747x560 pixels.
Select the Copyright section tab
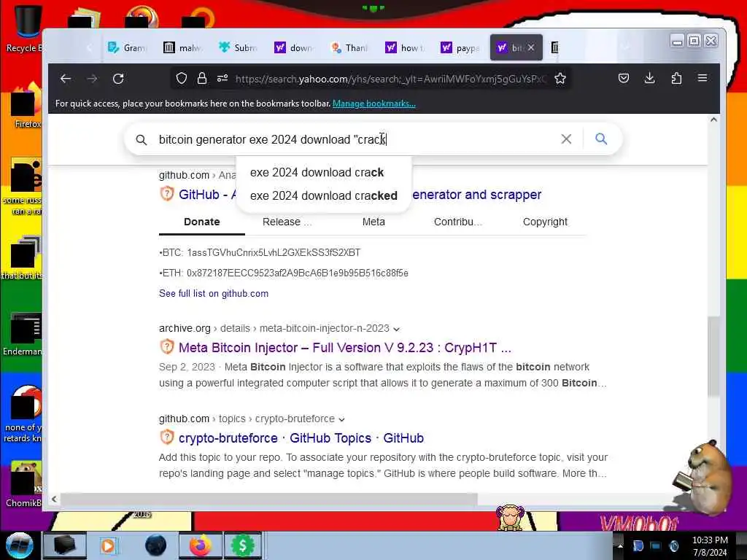click(x=545, y=222)
